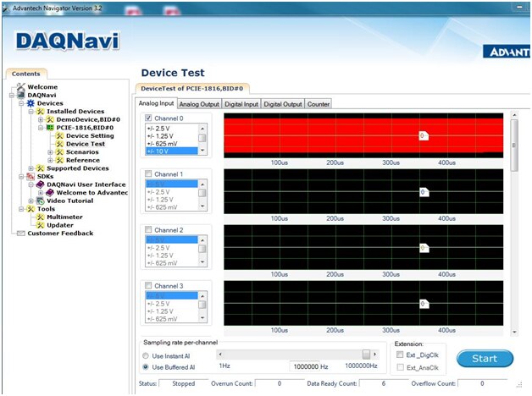Viewport: 532px width, 396px height.
Task: Select +/- 1.25 V range for Channel 0
Action: click(x=172, y=136)
